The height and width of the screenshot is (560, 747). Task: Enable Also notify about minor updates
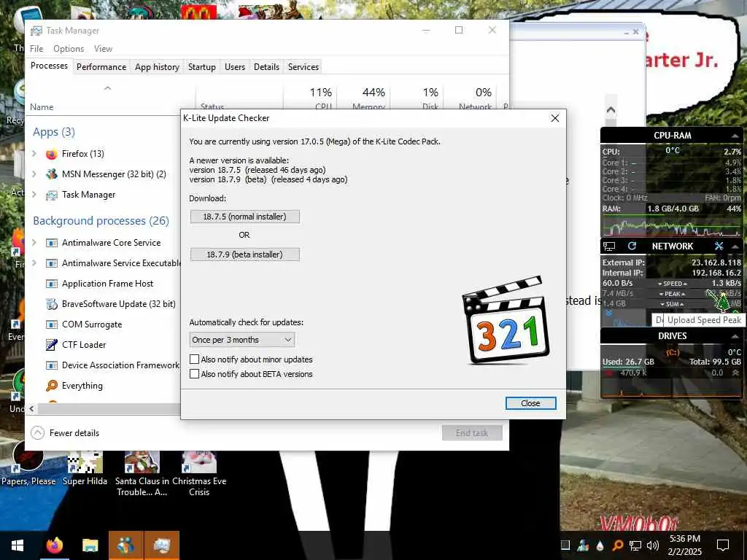pyautogui.click(x=194, y=359)
